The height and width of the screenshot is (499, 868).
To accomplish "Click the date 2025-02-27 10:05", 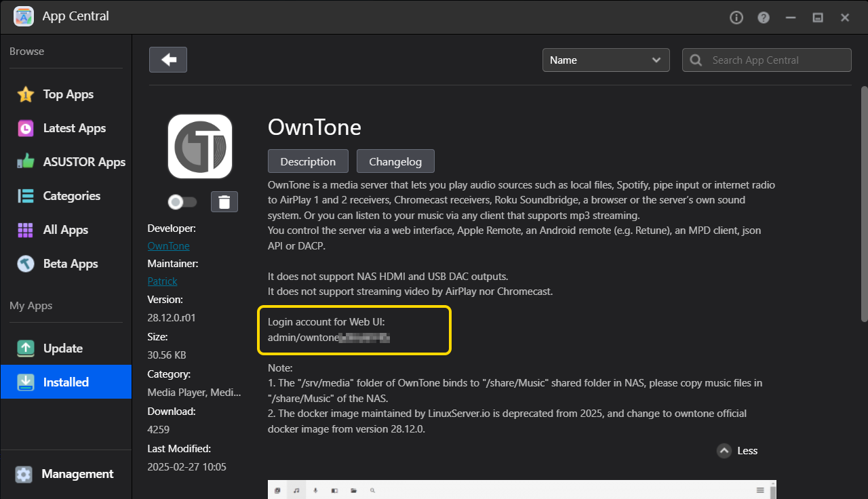I will 187,466.
